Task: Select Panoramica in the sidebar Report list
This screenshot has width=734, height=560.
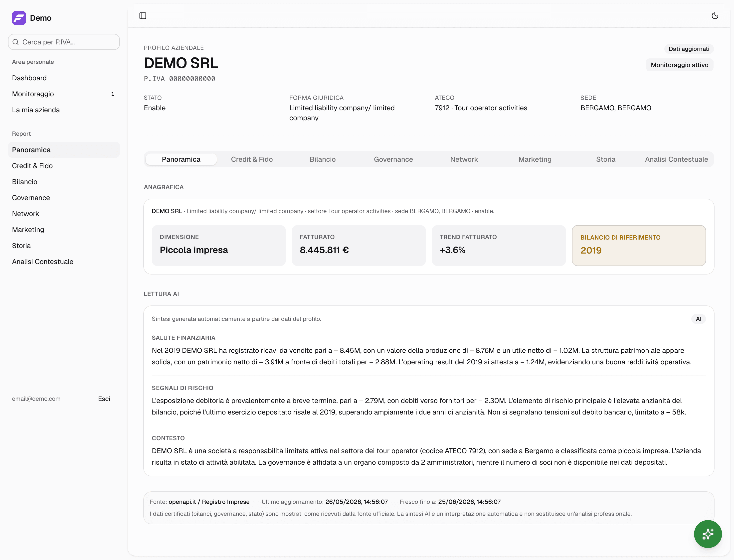Action: click(x=64, y=150)
